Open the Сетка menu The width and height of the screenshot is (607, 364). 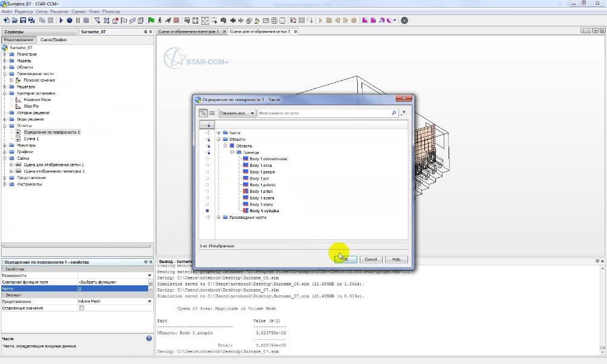click(x=42, y=11)
